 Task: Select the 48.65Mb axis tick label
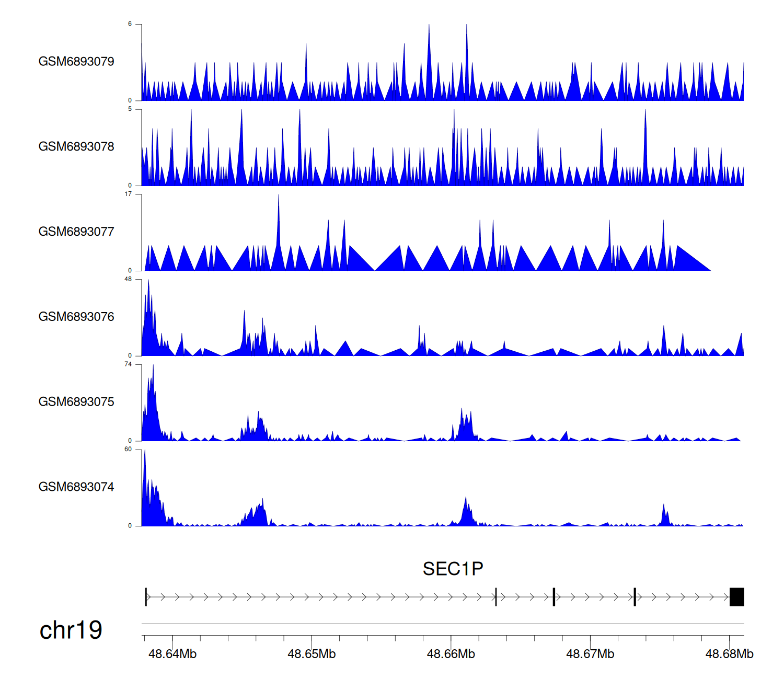pos(312,654)
